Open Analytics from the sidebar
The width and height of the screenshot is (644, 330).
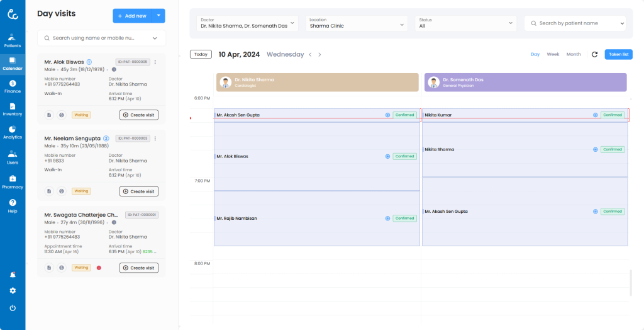click(x=13, y=132)
